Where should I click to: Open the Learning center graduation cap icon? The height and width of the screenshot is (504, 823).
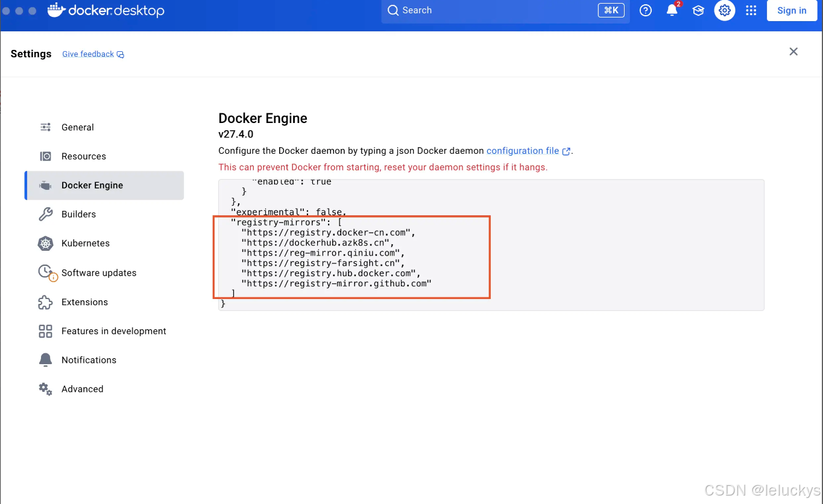pos(698,10)
